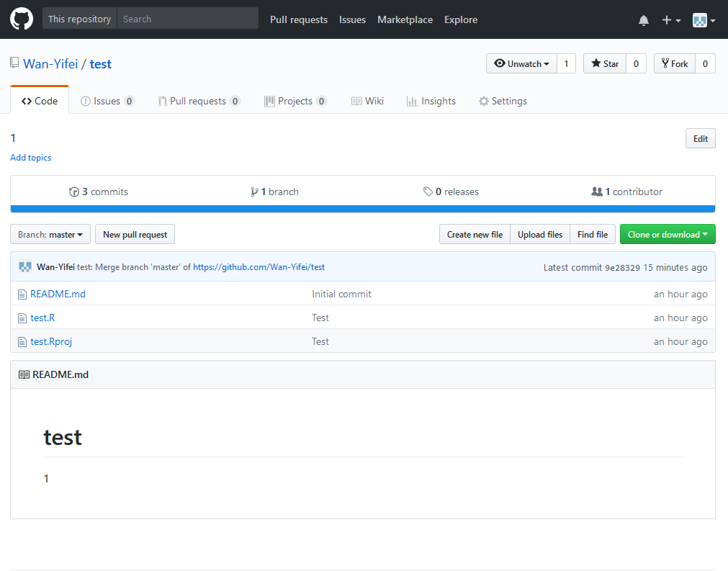Focus the Search input field
728x571 pixels.
[x=187, y=19]
